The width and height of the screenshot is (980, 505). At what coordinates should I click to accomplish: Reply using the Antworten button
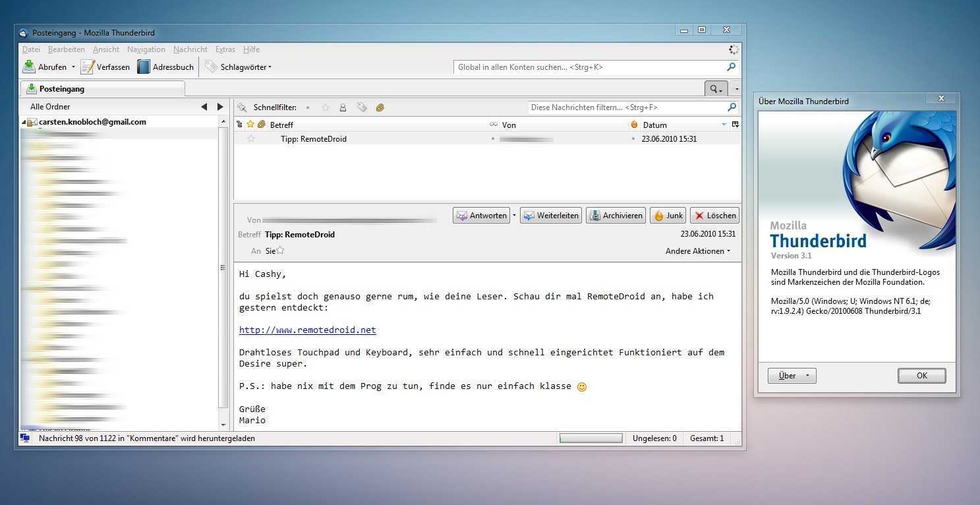click(482, 216)
